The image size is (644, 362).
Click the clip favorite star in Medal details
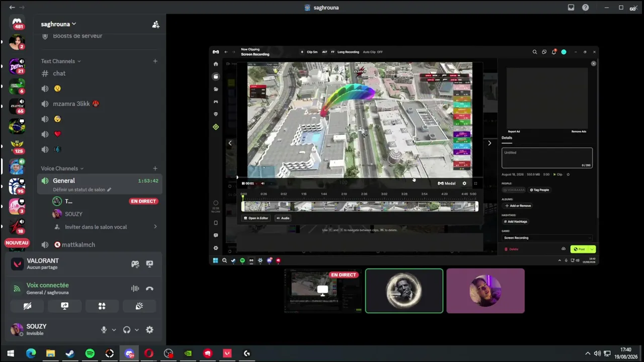pyautogui.click(x=568, y=174)
